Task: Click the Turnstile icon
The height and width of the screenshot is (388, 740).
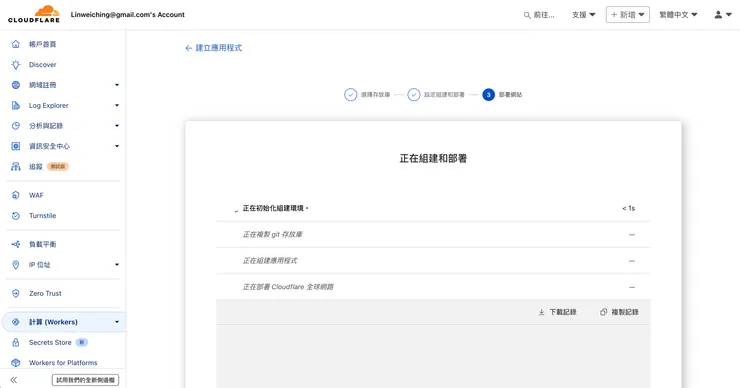Action: 16,216
